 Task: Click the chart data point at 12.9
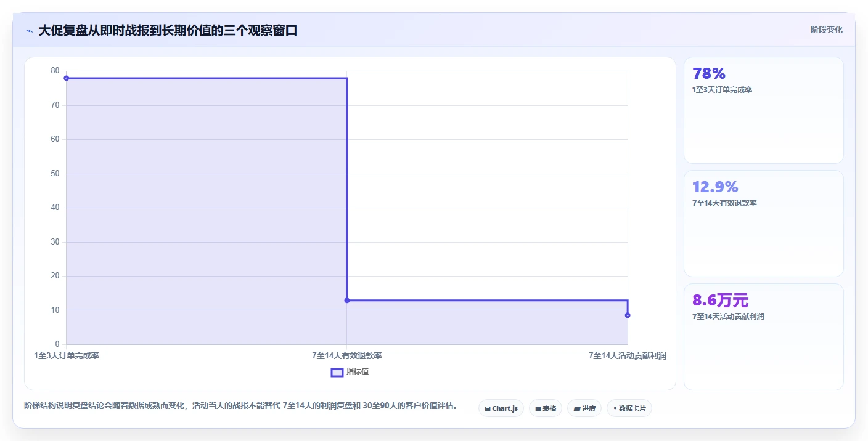coord(347,301)
